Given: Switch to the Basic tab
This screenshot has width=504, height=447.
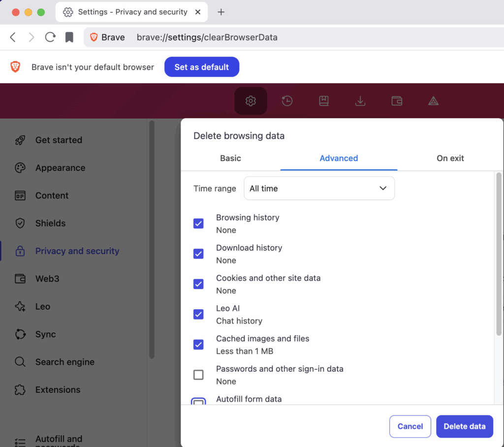Looking at the screenshot, I should tap(230, 158).
